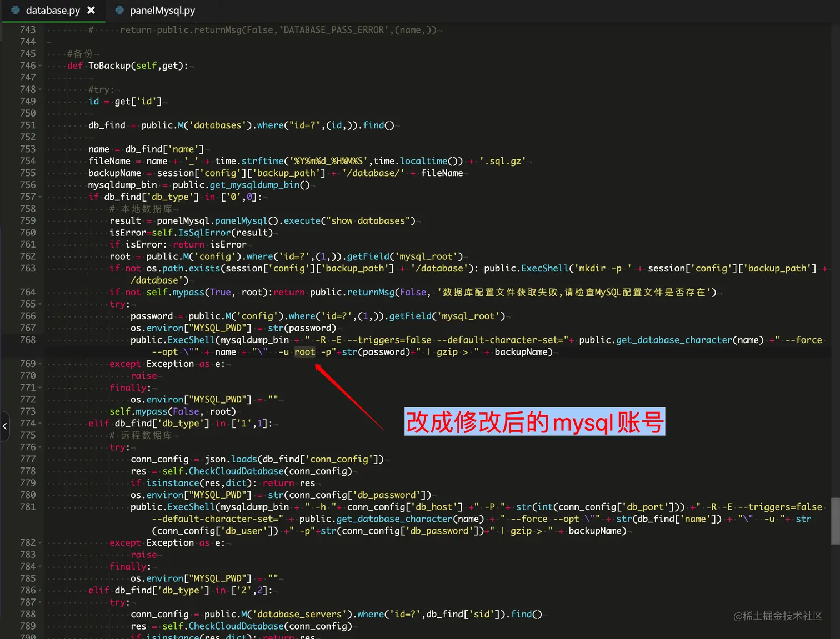
Task: Place cursor on 'ToBackup' function name
Action: click(x=109, y=66)
